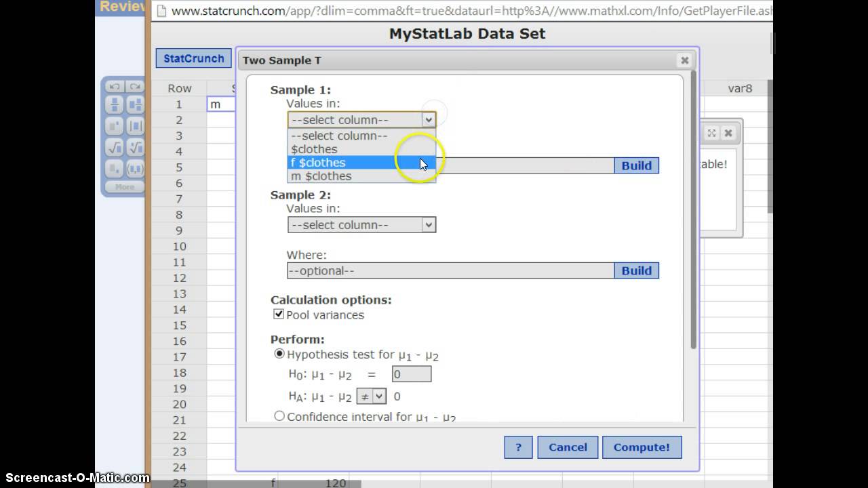868x488 pixels.
Task: Close the Two Sample T dialog
Action: pyautogui.click(x=684, y=60)
